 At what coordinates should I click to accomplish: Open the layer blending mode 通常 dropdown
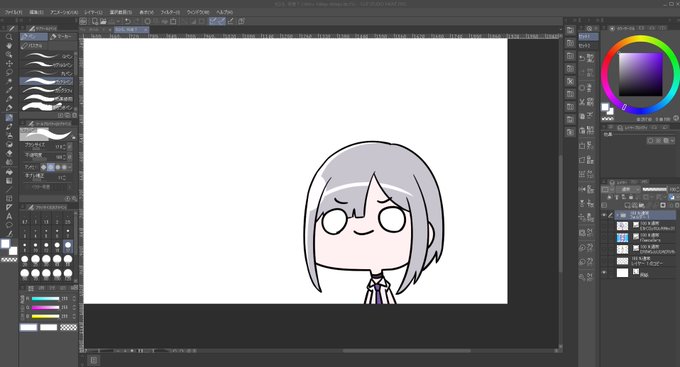(x=628, y=190)
